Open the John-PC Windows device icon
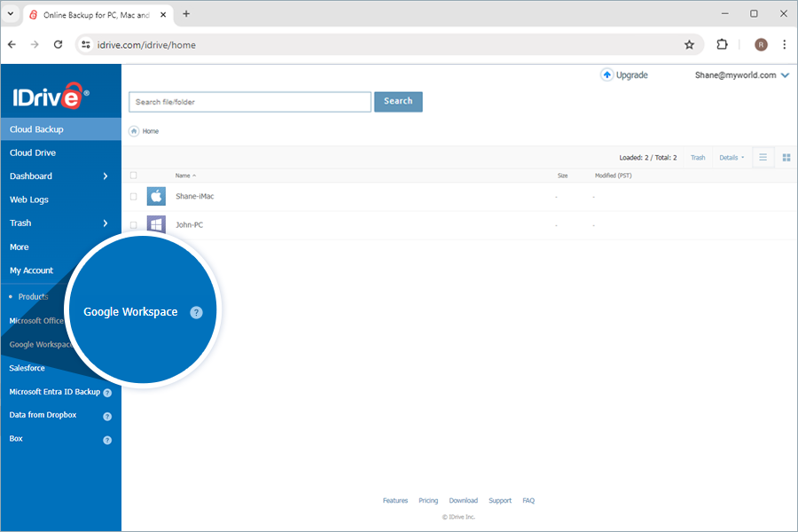This screenshot has width=798, height=532. pos(156,224)
